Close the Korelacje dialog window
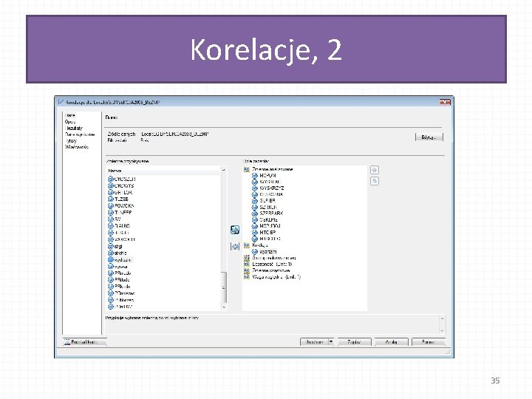This screenshot has height=399, width=532. pos(445,102)
